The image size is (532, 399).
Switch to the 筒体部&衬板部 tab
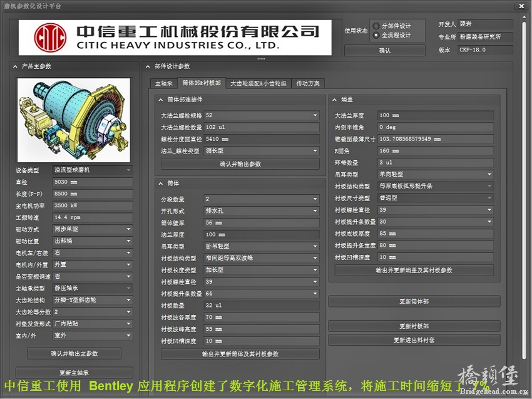coord(202,83)
